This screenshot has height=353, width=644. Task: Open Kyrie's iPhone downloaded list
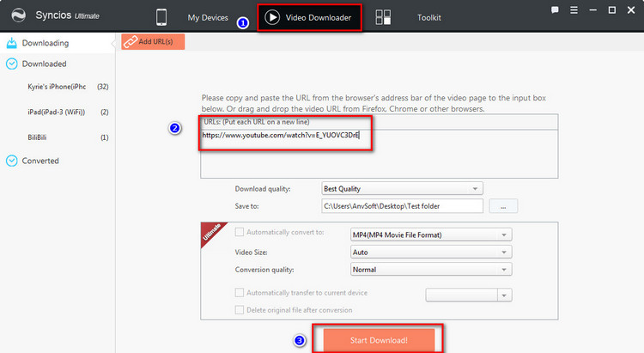coord(58,86)
